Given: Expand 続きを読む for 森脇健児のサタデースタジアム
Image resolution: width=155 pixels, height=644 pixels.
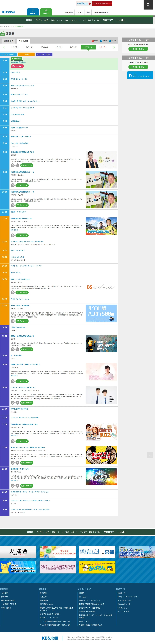Looking at the screenshot, I should pyautogui.click(x=14, y=230).
